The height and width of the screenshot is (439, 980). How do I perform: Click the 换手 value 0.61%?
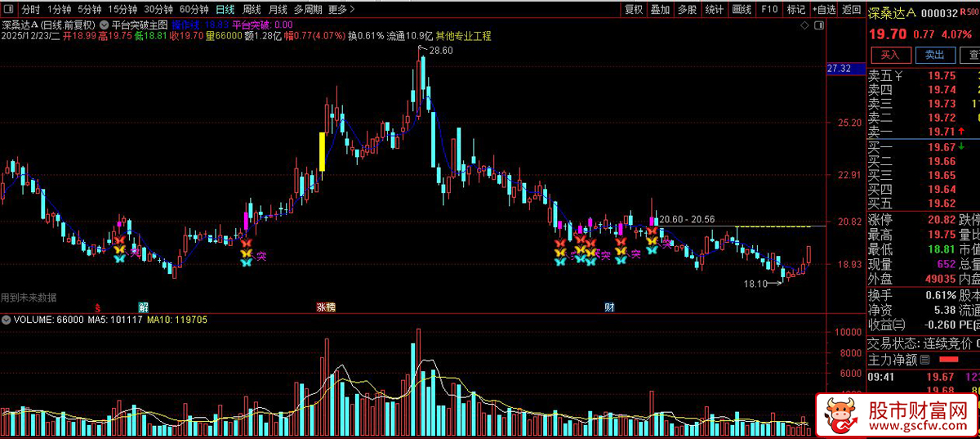[x=939, y=295]
